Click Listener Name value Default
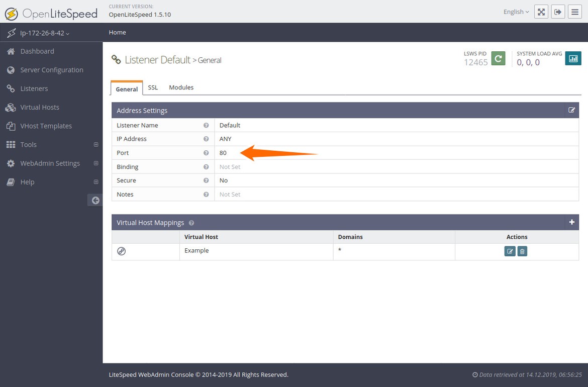The image size is (588, 387). (x=230, y=125)
